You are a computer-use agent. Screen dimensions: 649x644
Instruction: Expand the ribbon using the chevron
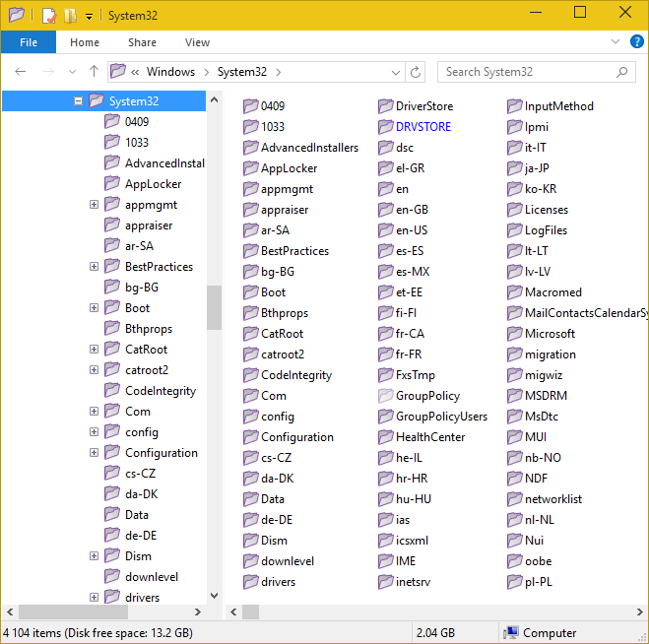(x=615, y=42)
